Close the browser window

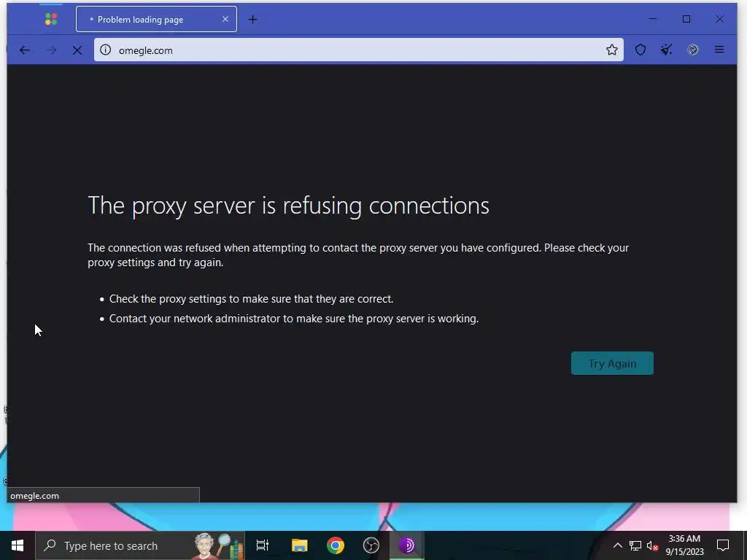[x=720, y=19]
